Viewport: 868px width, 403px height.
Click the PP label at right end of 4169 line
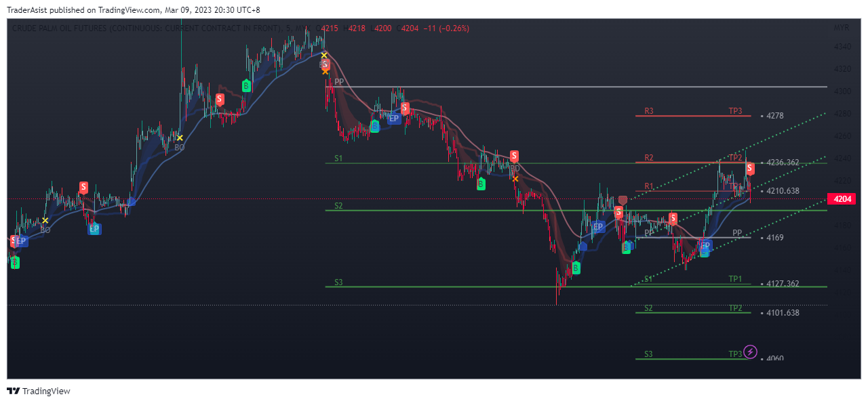(x=737, y=232)
